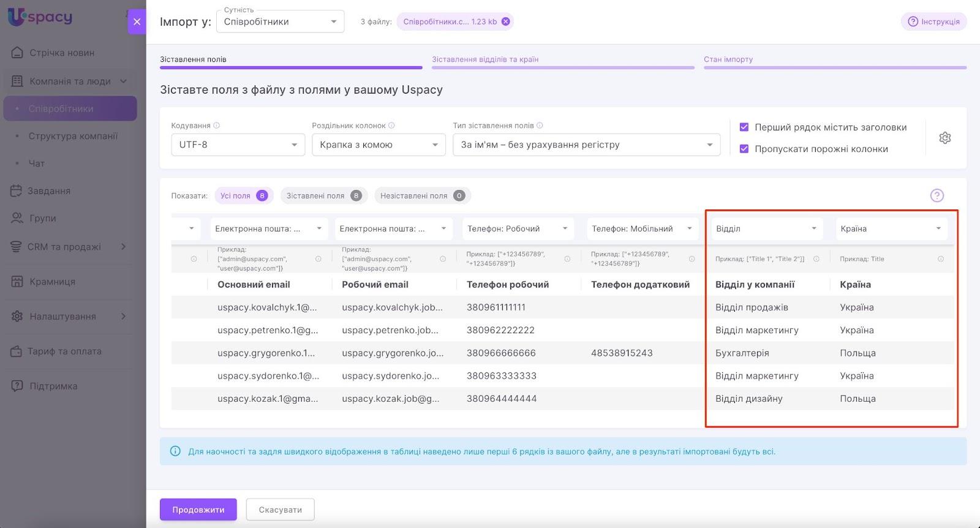Click info icon in Відділ example row
The width and height of the screenshot is (980, 528).
click(816, 259)
